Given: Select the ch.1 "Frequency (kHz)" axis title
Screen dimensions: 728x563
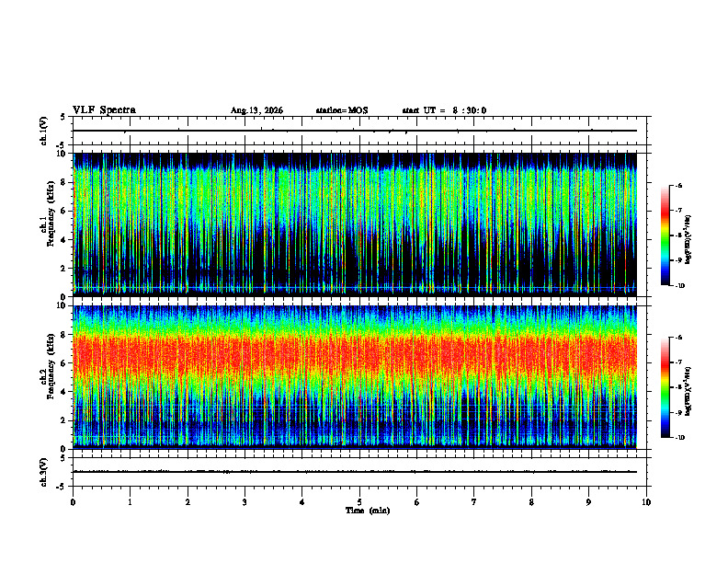Looking at the screenshot, I should (x=51, y=213).
